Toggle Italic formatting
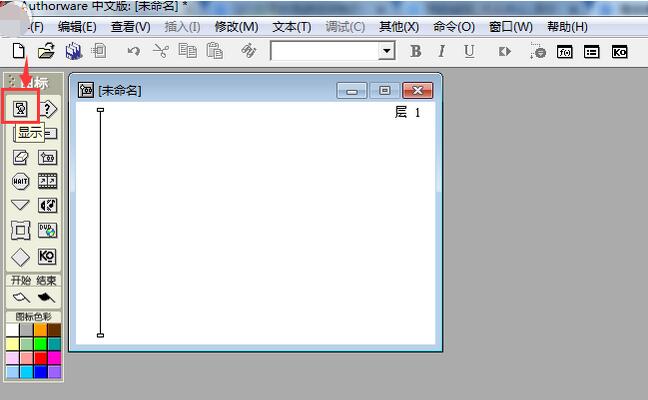Viewport: 648px width, 400px height. click(x=441, y=51)
